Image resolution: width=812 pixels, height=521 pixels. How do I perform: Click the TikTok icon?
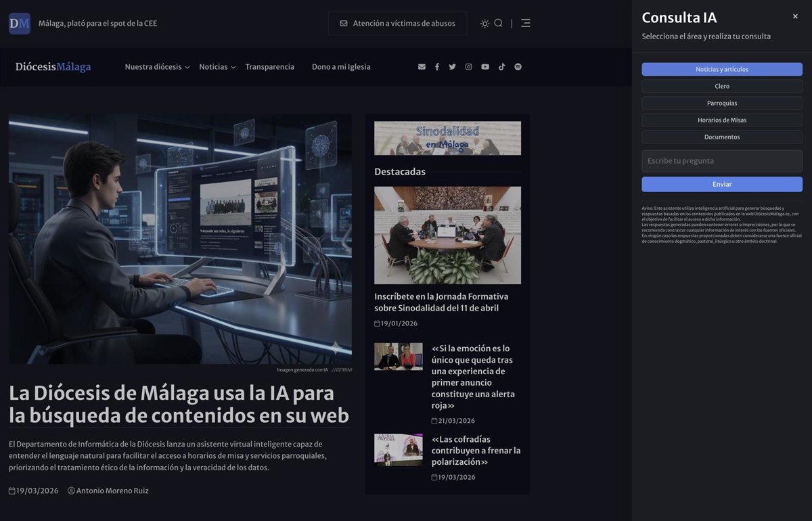tap(501, 67)
